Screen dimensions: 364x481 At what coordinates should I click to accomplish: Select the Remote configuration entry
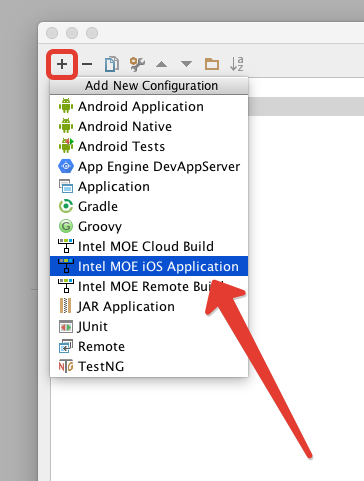[149, 346]
